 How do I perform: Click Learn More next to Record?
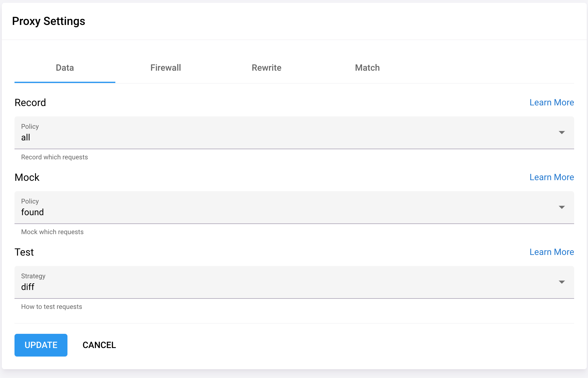click(x=551, y=102)
